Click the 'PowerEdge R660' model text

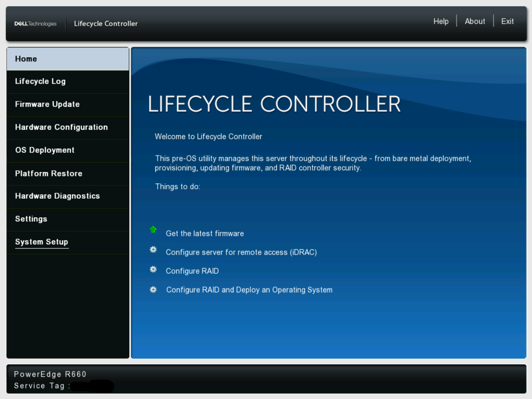50,374
